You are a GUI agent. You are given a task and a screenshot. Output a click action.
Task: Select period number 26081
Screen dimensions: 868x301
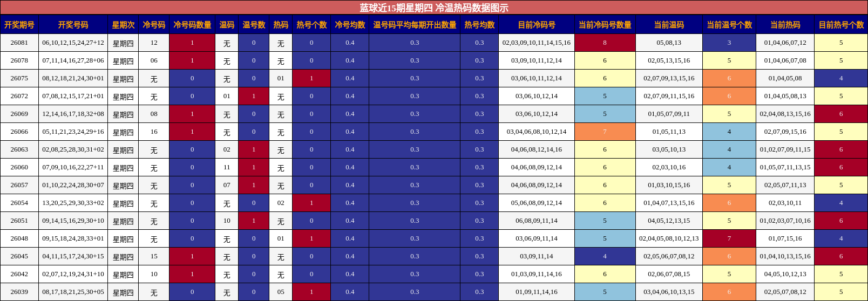coord(19,43)
